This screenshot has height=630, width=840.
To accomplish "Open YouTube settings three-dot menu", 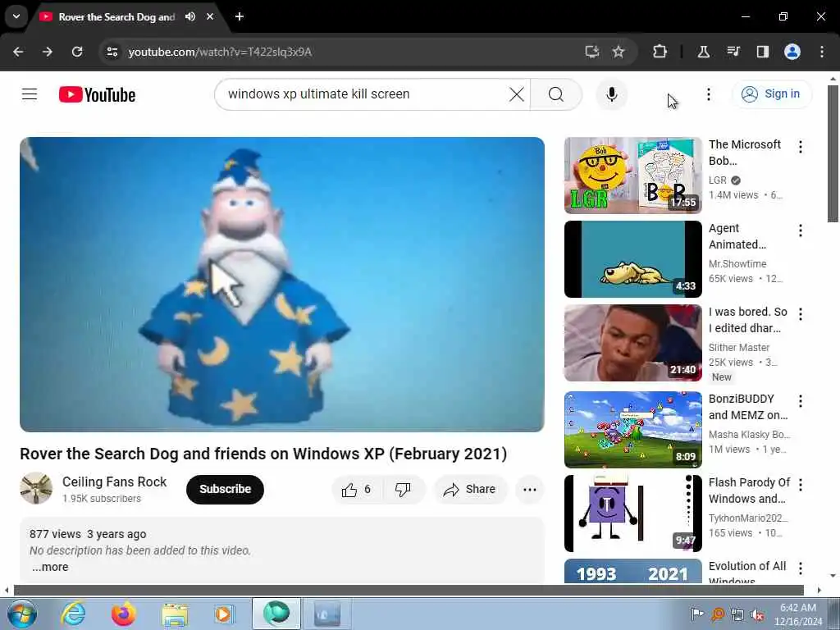I will 708,94.
